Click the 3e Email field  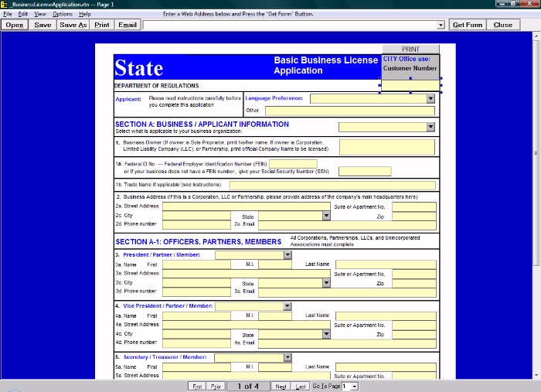pos(347,292)
